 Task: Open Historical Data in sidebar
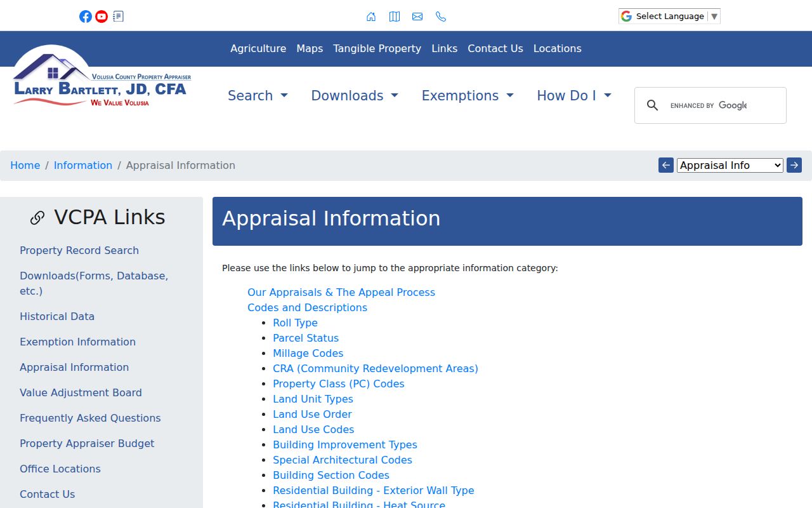57,316
